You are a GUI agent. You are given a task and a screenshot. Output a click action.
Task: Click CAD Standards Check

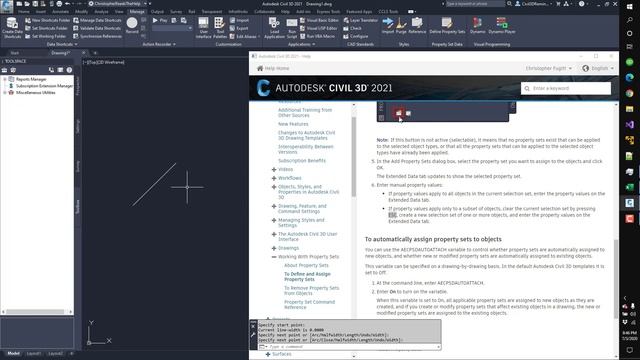coord(352,28)
